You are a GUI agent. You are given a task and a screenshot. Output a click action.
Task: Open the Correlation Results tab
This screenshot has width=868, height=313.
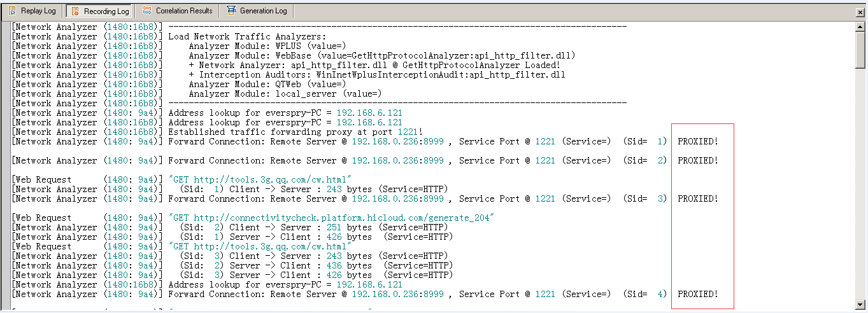(178, 11)
